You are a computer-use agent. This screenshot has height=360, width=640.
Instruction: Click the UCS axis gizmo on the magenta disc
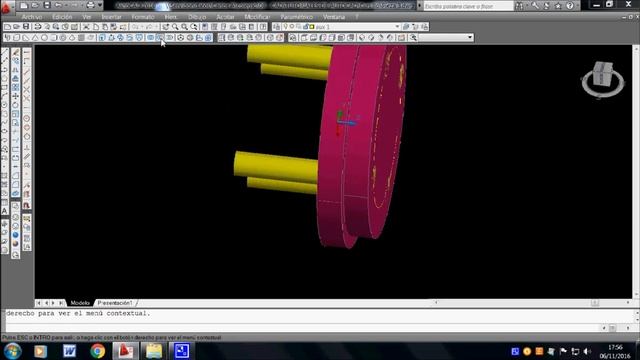[345, 121]
